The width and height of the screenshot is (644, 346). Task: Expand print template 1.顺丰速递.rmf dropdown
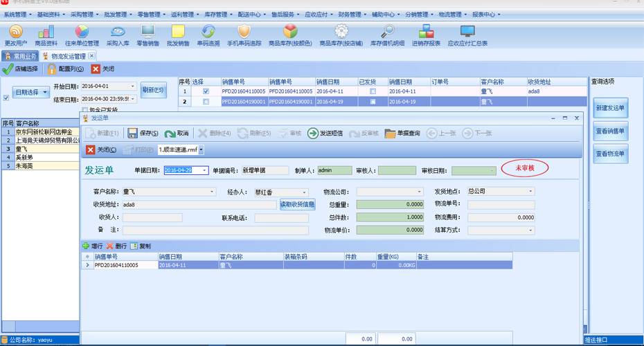pos(202,149)
